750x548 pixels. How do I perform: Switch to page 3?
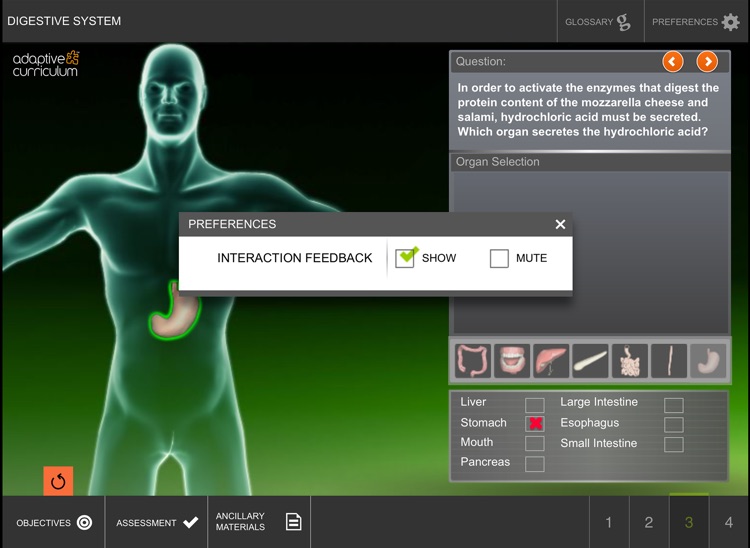point(689,522)
